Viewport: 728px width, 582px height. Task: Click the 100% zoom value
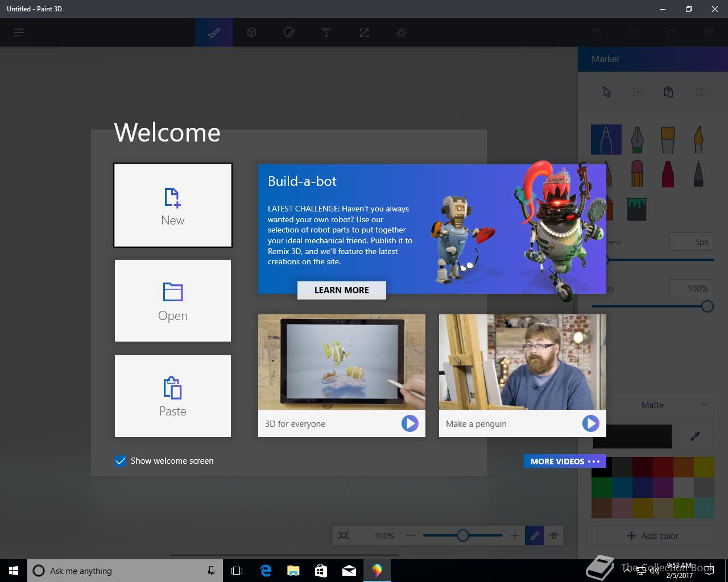click(384, 536)
